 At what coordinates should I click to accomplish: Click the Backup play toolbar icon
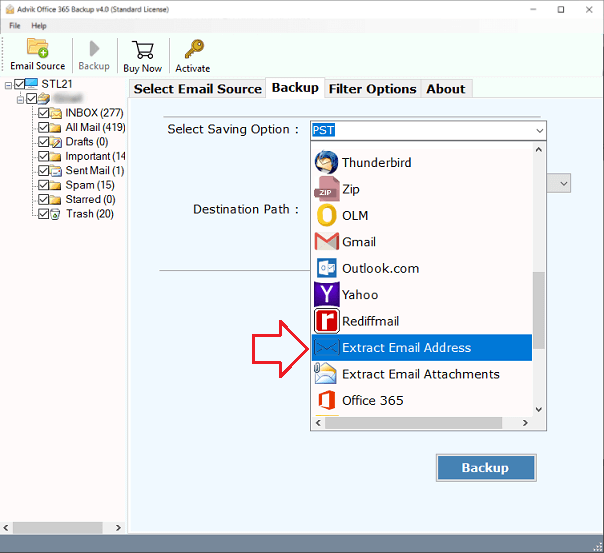94,49
